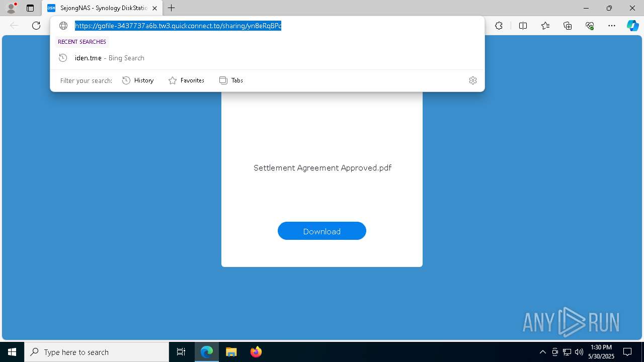Viewport: 644px width, 362px height.
Task: Click the browser back arrow
Action: point(14,26)
